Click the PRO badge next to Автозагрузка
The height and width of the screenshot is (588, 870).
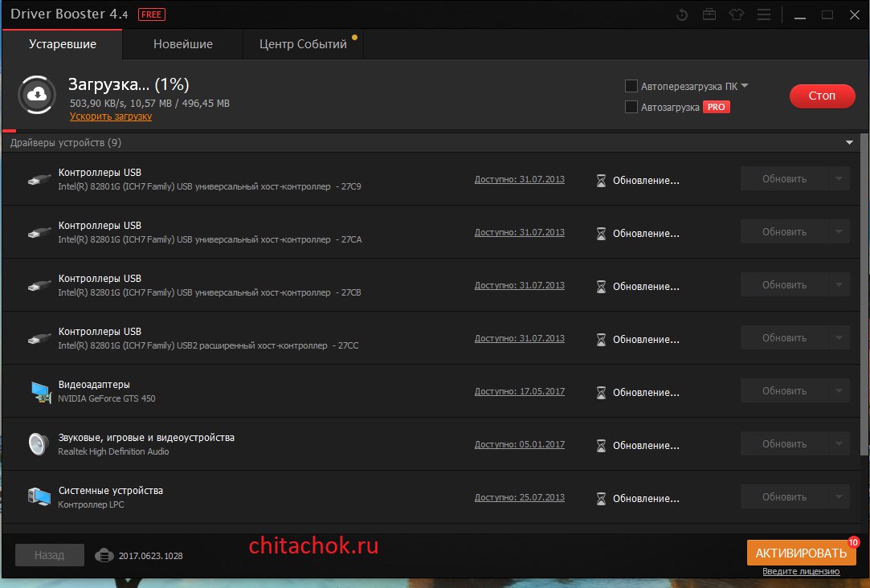pyautogui.click(x=717, y=107)
